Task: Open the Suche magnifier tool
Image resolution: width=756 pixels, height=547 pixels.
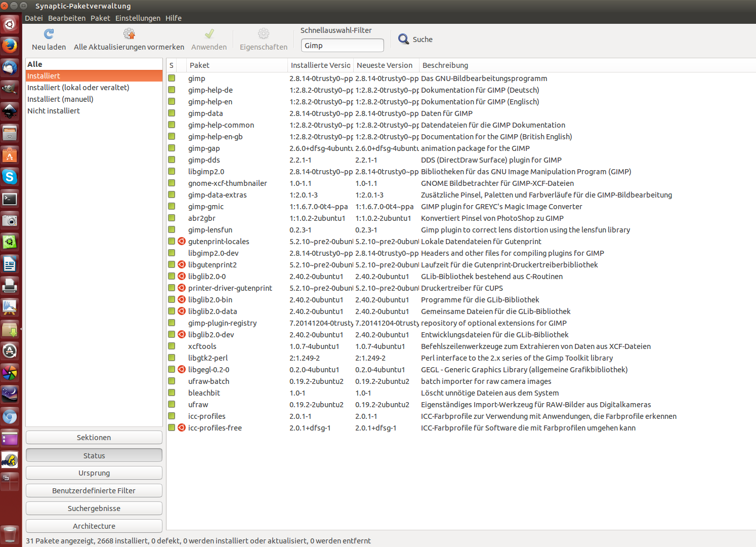Action: coord(403,39)
